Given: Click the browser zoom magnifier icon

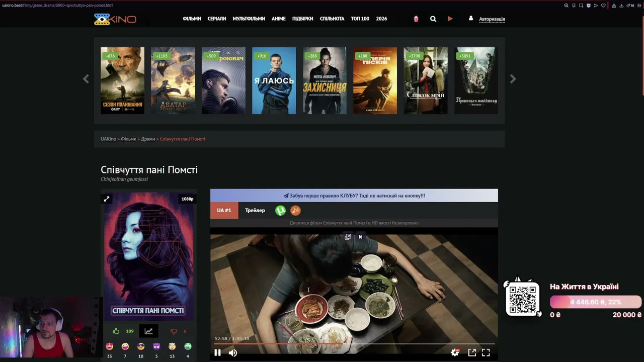Looking at the screenshot, I should pos(567,6).
